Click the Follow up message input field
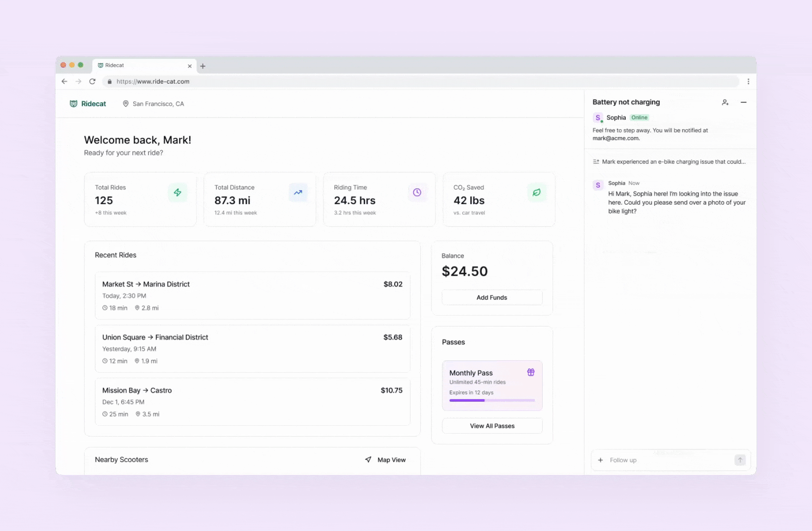 (x=668, y=460)
